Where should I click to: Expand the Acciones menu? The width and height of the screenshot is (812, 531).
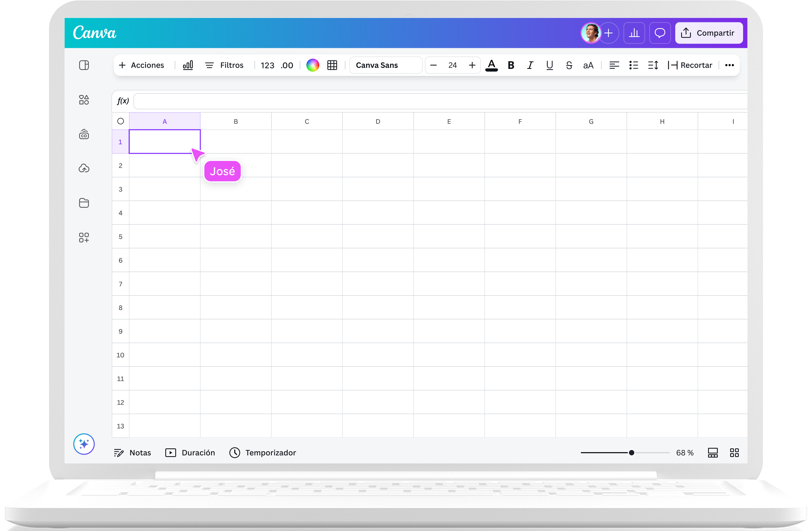click(142, 65)
